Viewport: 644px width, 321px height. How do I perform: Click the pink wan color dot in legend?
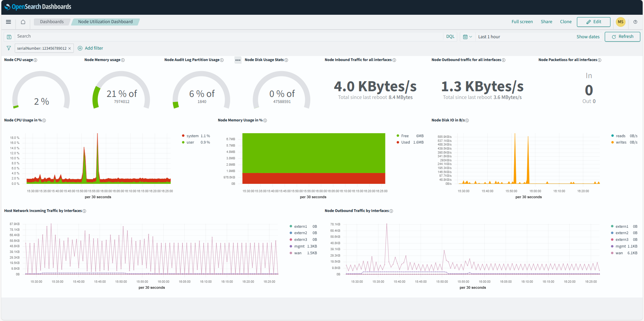tap(291, 253)
